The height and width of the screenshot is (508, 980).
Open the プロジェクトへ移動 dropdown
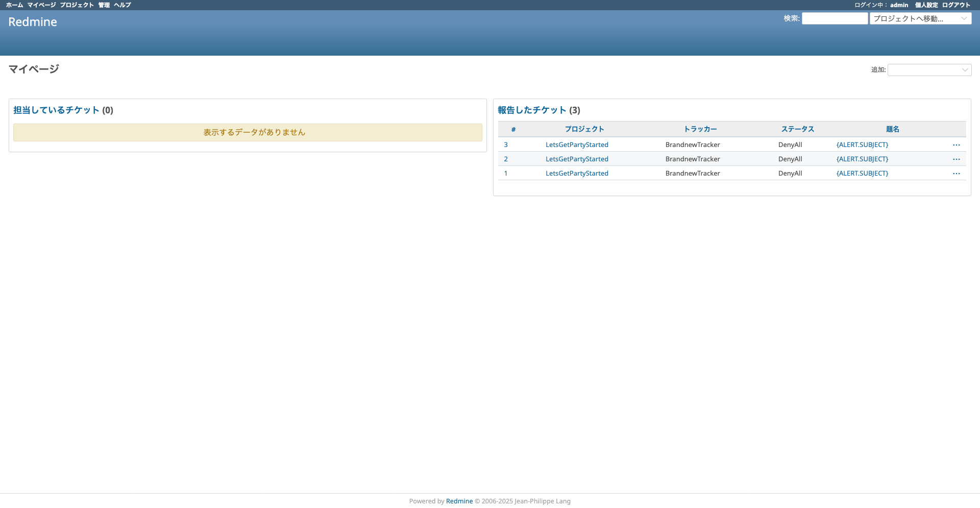(x=920, y=18)
